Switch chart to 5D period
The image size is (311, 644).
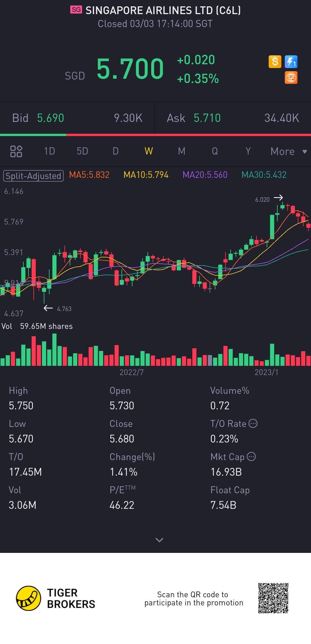pyautogui.click(x=82, y=151)
